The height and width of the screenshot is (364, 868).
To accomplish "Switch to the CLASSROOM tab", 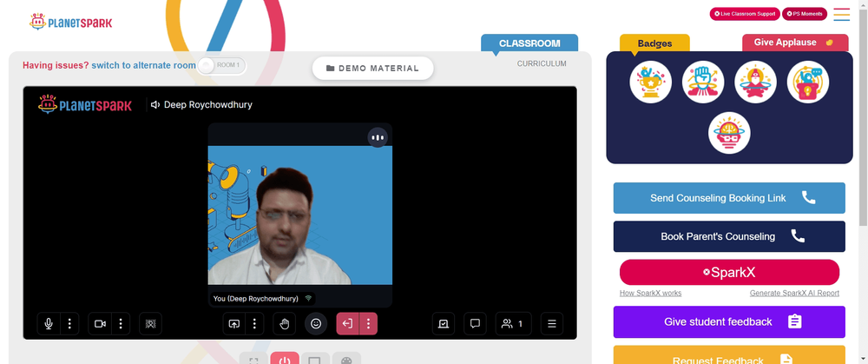I will (x=529, y=43).
